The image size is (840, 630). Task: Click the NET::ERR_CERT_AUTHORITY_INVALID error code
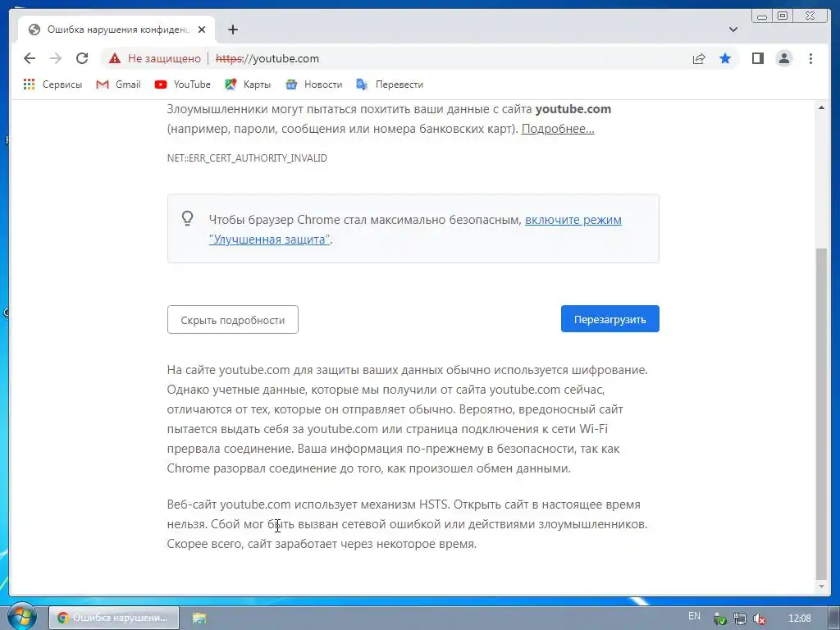click(247, 158)
